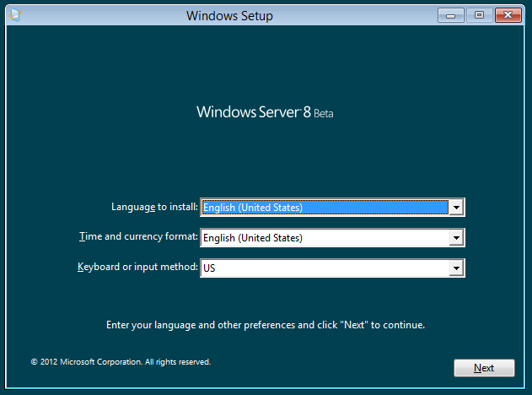
Task: Click the Windows Server 8 Beta logo text
Action: pyautogui.click(x=265, y=112)
